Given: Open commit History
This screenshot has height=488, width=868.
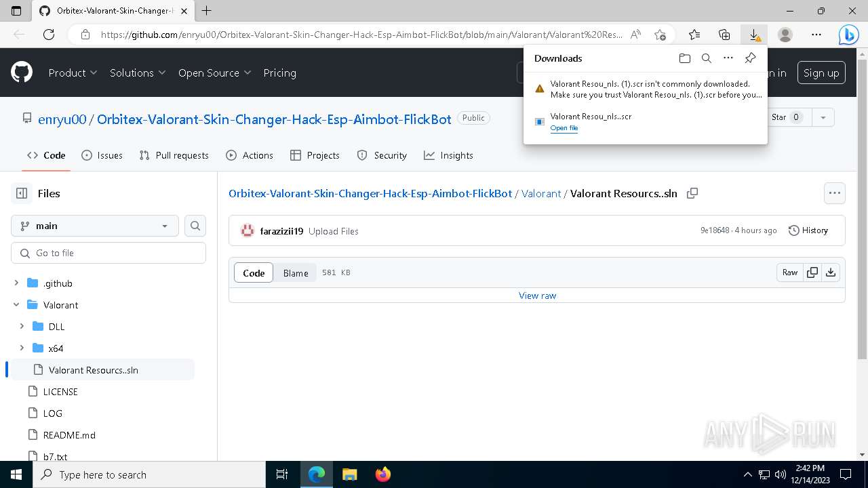Looking at the screenshot, I should [808, 230].
